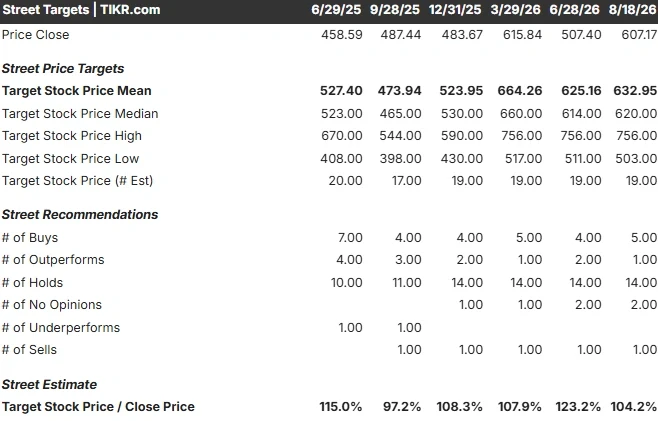Select the Target Stock Price Low label
658x421 pixels.
coord(70,159)
